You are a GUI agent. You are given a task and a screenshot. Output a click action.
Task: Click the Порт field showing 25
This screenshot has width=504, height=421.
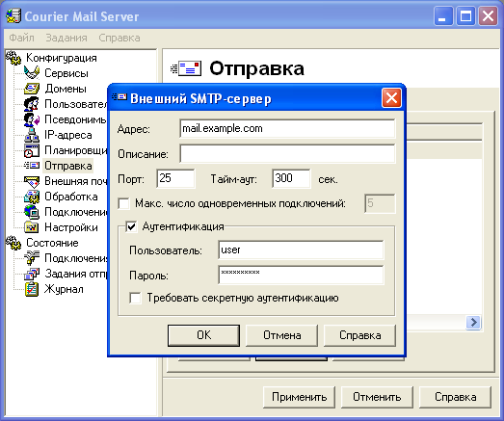tap(175, 178)
